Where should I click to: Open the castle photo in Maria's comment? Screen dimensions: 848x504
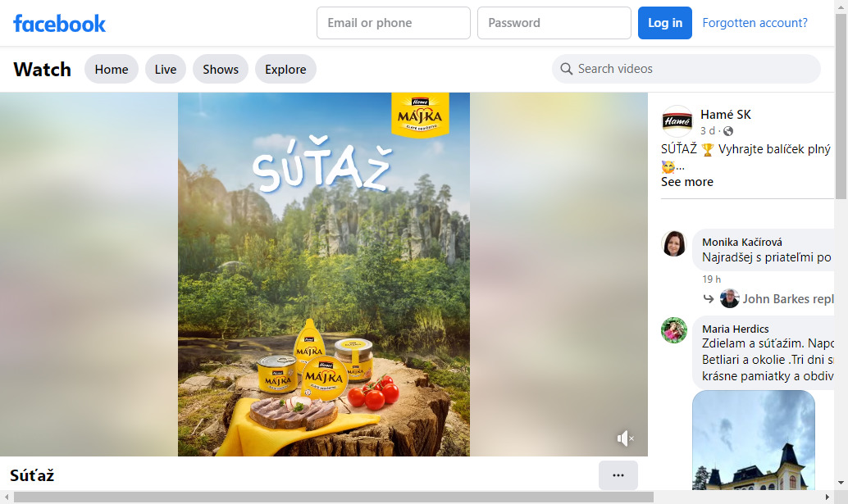(754, 440)
